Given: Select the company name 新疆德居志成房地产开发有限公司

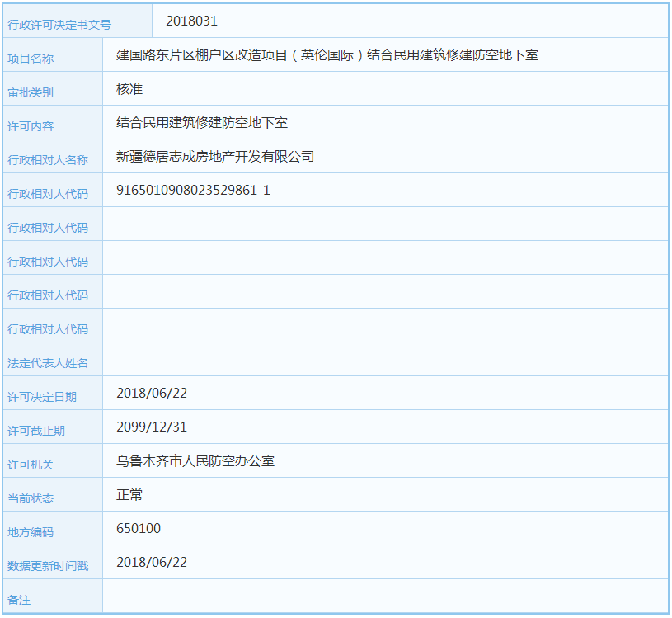Looking at the screenshot, I should (215, 157).
